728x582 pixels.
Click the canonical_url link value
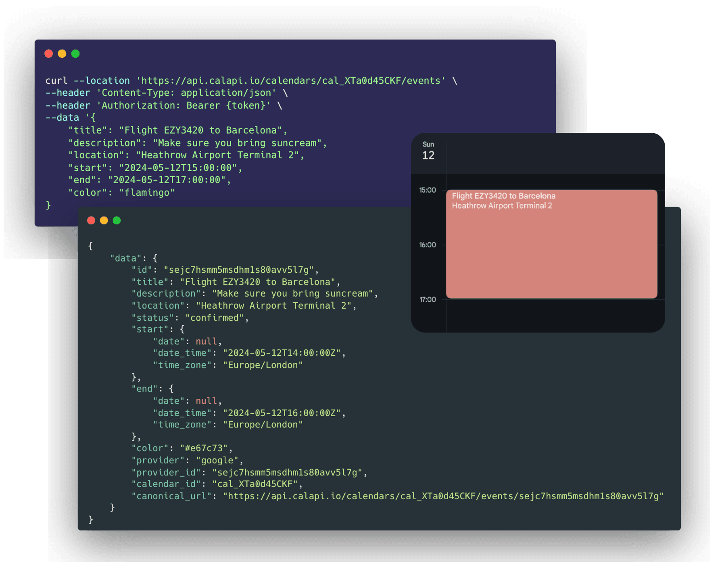point(443,496)
